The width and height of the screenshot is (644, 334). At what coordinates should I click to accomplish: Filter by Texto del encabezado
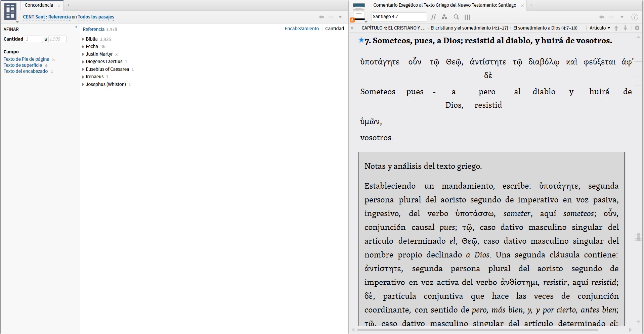pyautogui.click(x=26, y=71)
